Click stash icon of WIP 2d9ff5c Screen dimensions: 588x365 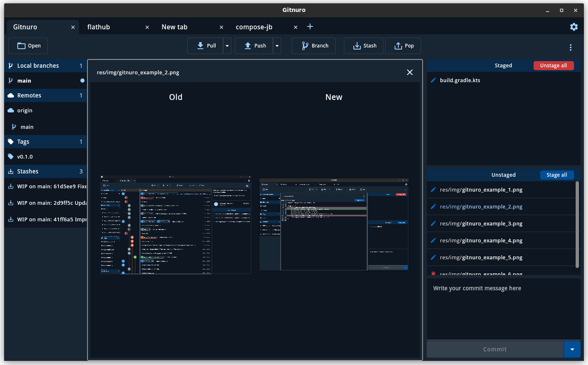[x=11, y=203]
